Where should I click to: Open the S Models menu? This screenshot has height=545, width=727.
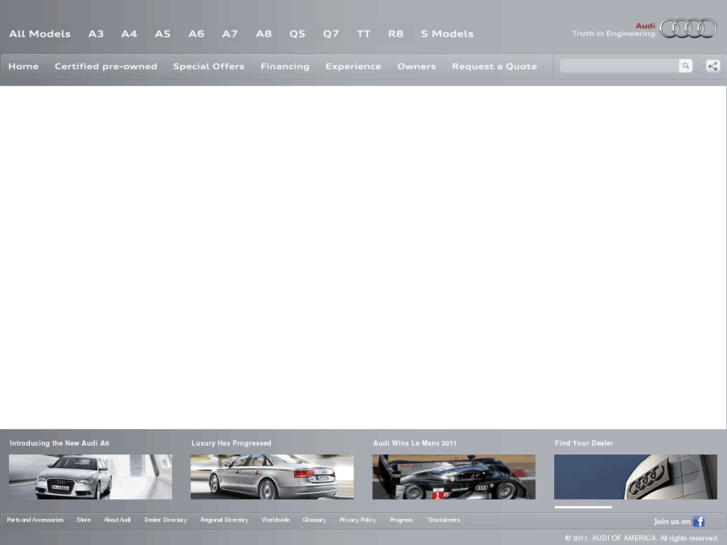pyautogui.click(x=447, y=34)
